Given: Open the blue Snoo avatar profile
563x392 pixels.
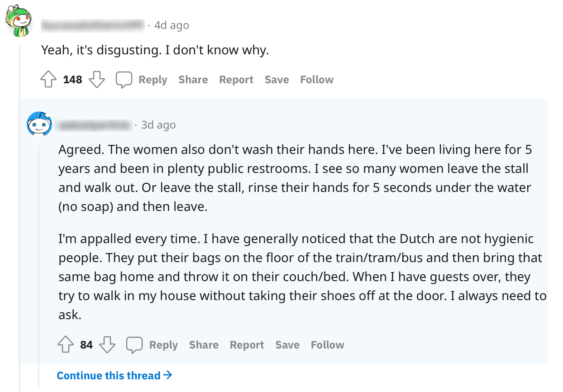Looking at the screenshot, I should (39, 124).
